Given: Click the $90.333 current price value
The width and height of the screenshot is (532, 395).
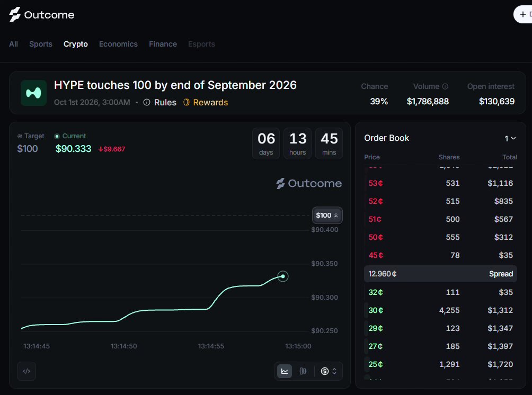Looking at the screenshot, I should coord(73,148).
